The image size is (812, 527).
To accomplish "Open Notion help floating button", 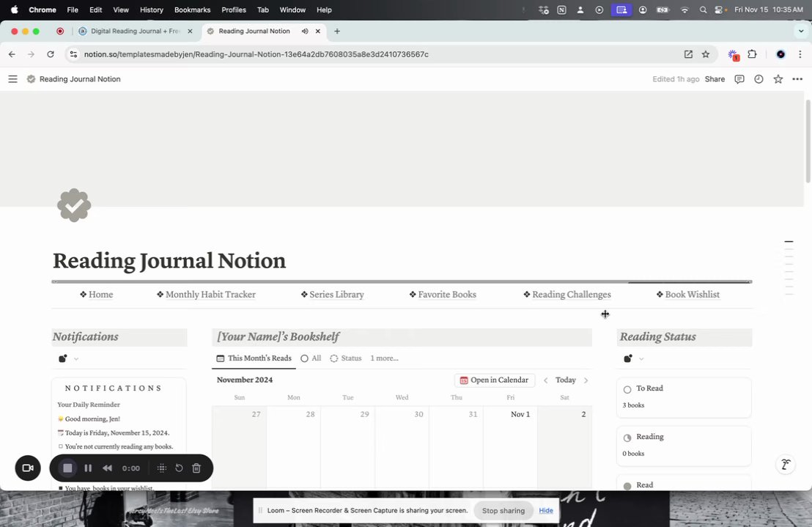I will [x=786, y=465].
